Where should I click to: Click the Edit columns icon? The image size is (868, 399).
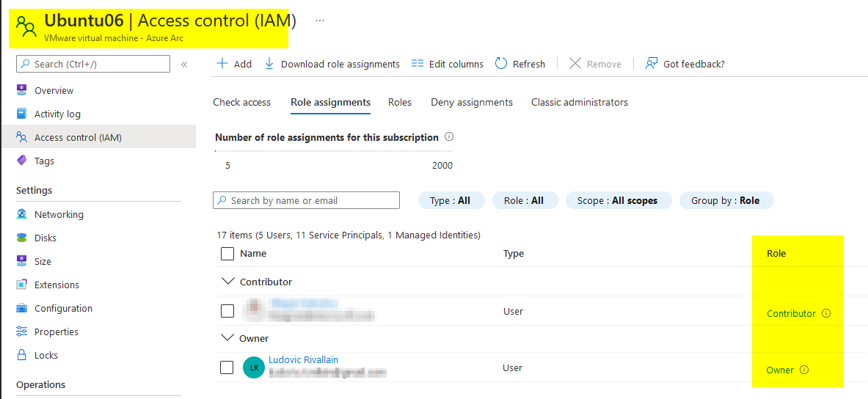[417, 64]
